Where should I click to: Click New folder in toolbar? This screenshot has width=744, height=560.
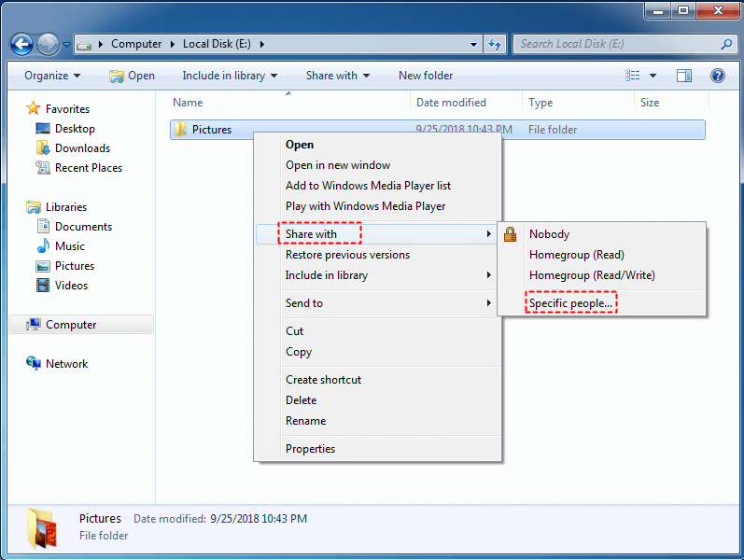426,76
